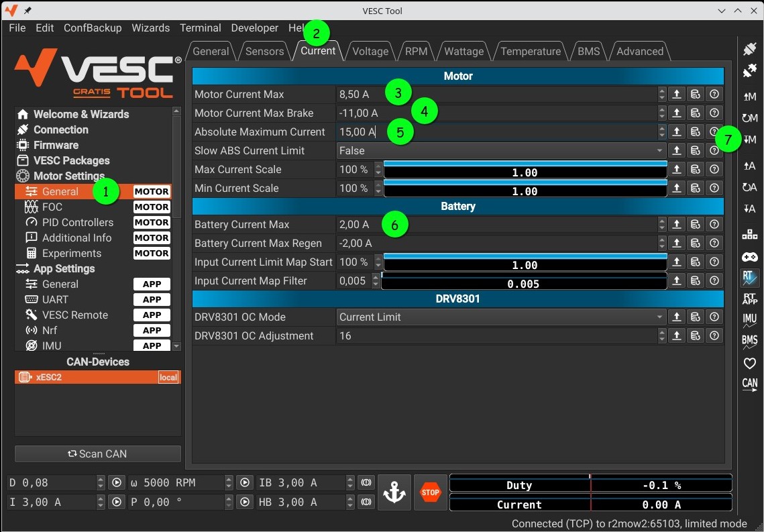Toggle the heart keep-alive button
Image resolution: width=764 pixels, height=532 pixels.
point(749,363)
